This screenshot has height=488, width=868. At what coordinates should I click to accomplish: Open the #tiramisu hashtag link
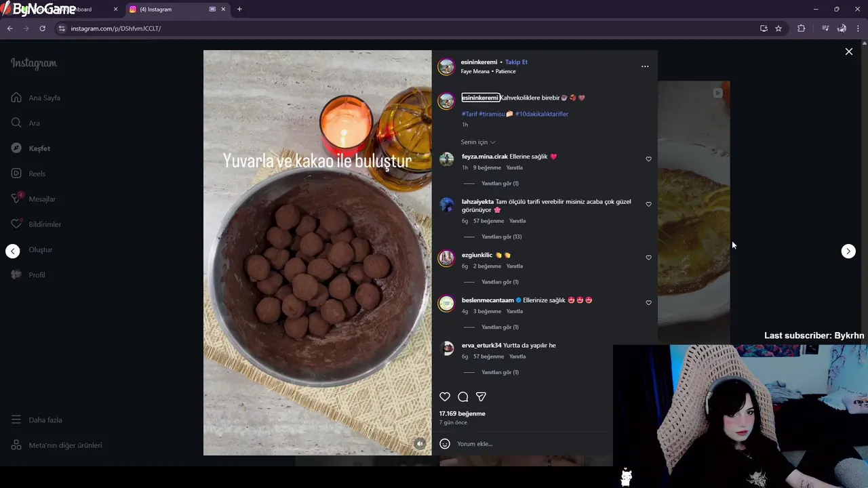[492, 114]
